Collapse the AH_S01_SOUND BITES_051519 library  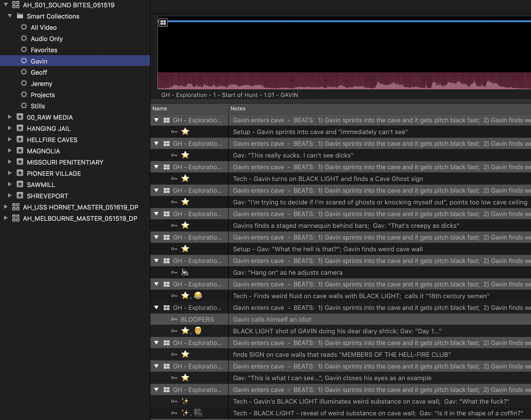click(6, 5)
